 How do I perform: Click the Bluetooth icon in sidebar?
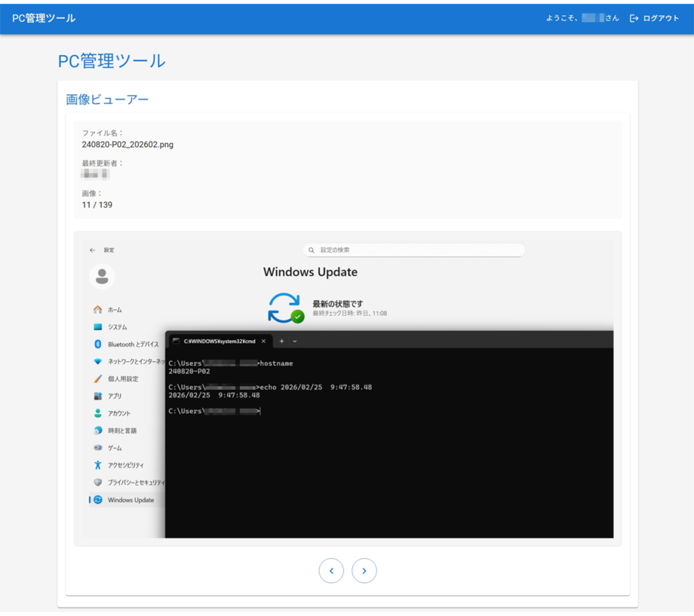click(x=98, y=344)
